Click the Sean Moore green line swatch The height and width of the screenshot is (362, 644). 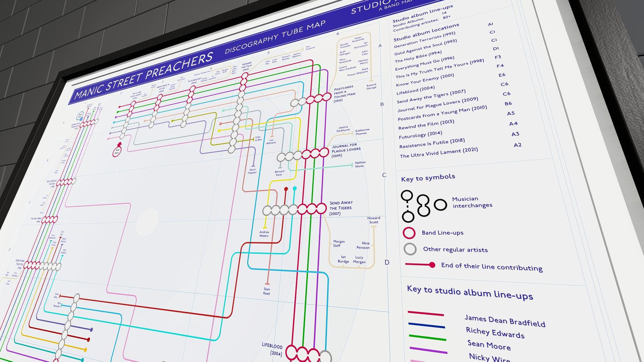pyautogui.click(x=428, y=338)
